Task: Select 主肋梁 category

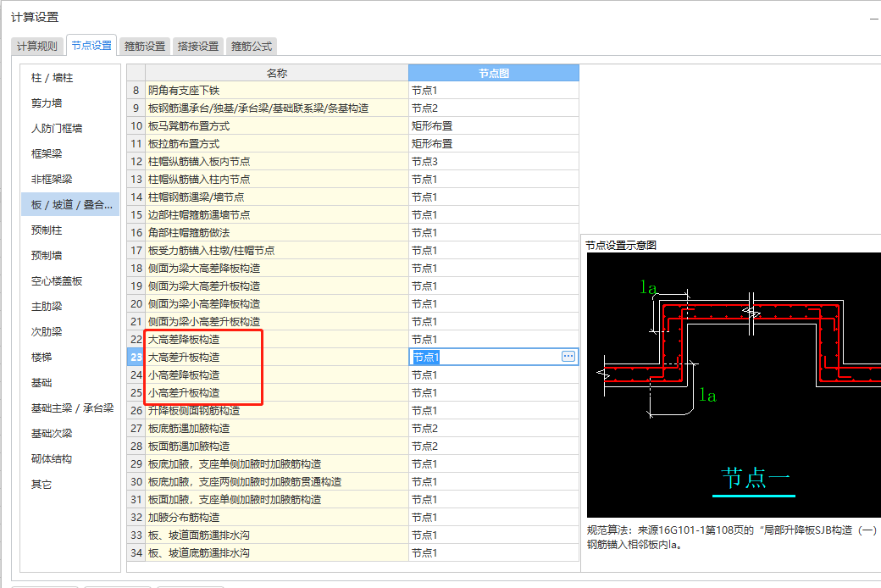Action: [x=70, y=307]
